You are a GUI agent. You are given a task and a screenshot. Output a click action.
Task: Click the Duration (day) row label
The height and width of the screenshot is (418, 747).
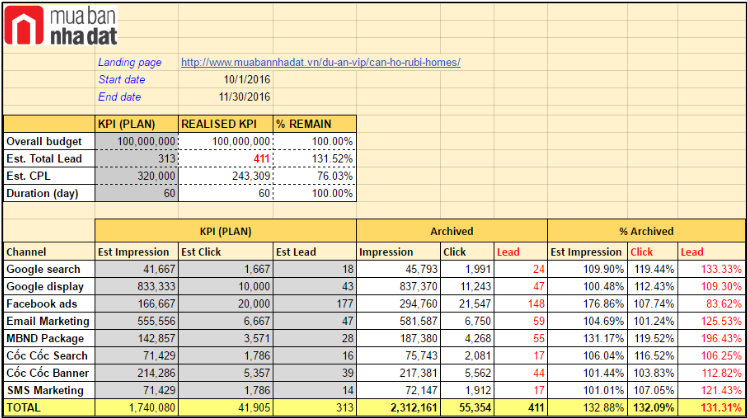(44, 192)
